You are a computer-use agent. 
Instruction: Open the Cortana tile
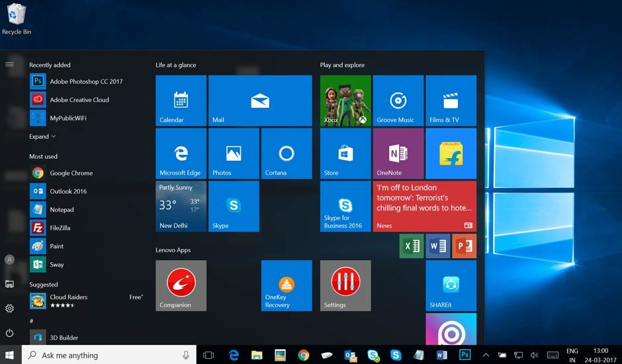pyautogui.click(x=287, y=154)
